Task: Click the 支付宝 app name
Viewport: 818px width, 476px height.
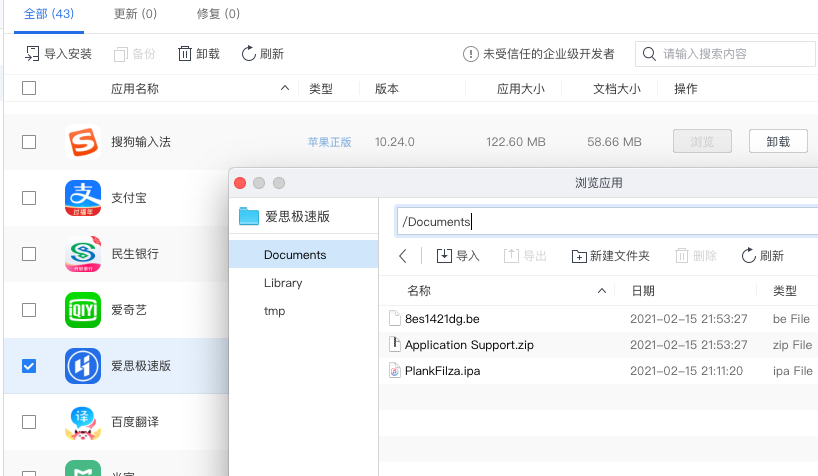Action: point(129,198)
